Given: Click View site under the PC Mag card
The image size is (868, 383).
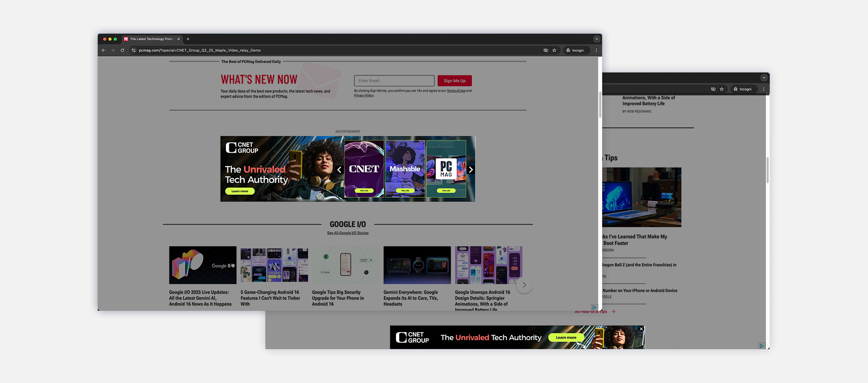Looking at the screenshot, I should 446,191.
